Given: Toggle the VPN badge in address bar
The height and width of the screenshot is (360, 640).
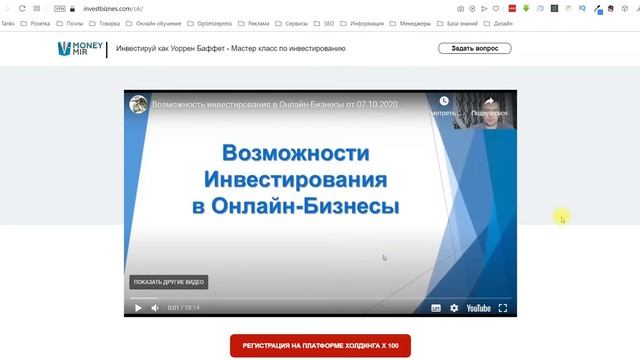Looking at the screenshot, I should 60,9.
